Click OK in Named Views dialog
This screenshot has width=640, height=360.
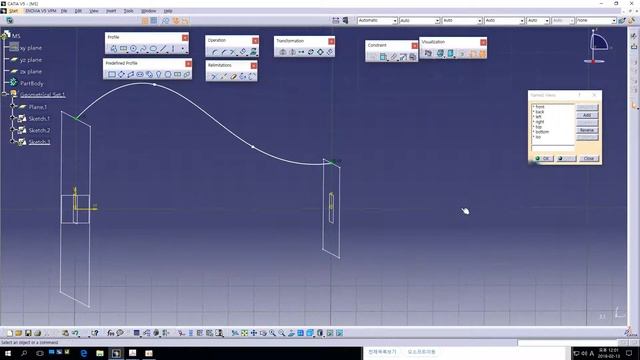pos(543,158)
